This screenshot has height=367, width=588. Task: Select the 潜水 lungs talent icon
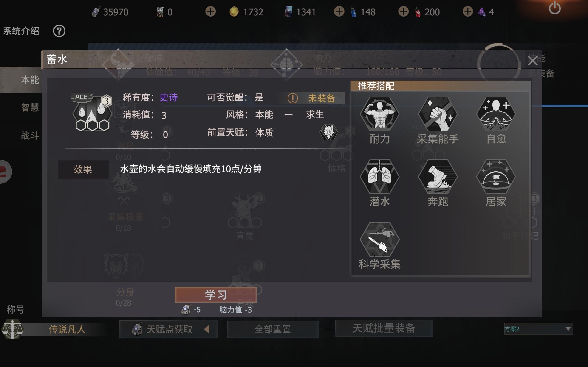pos(379,176)
